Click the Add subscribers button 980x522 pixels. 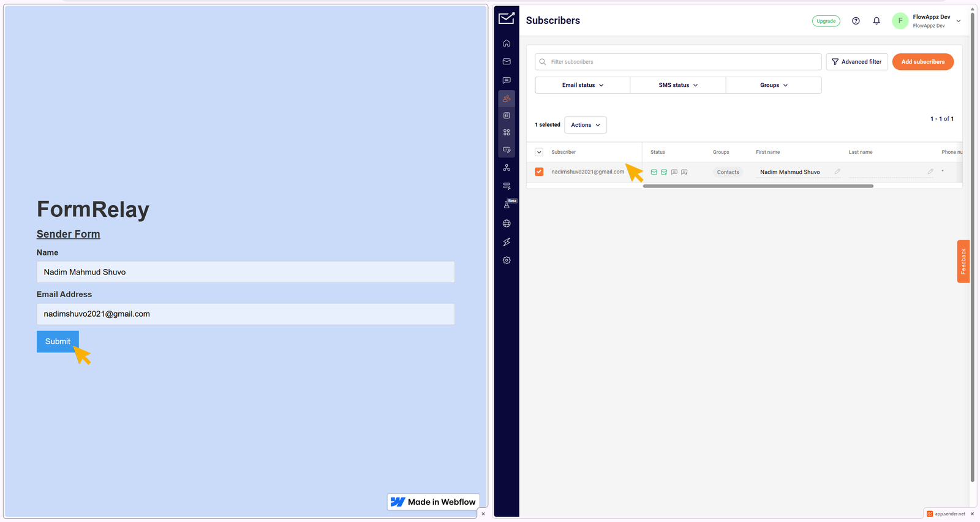click(922, 62)
